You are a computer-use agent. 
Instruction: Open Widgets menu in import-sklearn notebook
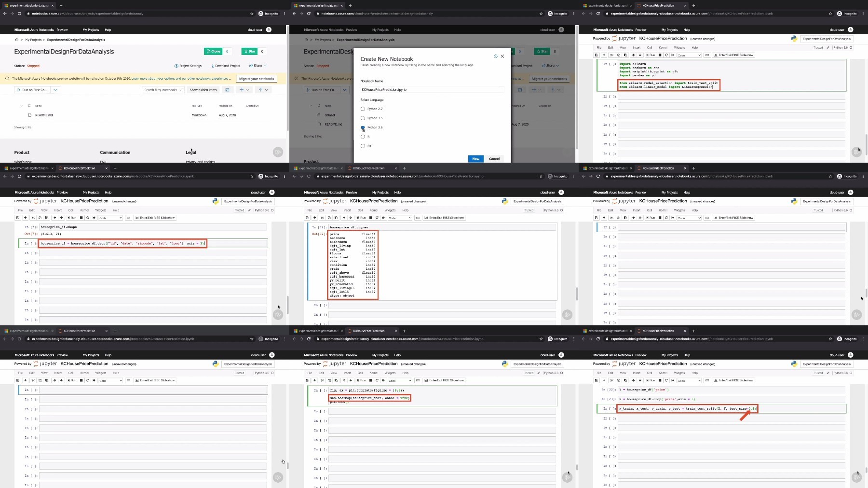click(x=679, y=47)
